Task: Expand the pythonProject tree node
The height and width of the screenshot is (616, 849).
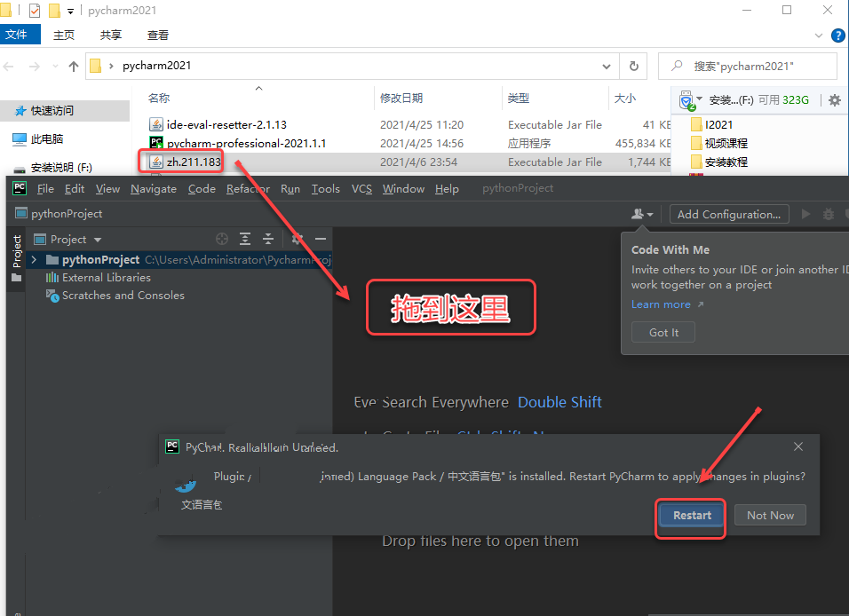Action: [34, 260]
